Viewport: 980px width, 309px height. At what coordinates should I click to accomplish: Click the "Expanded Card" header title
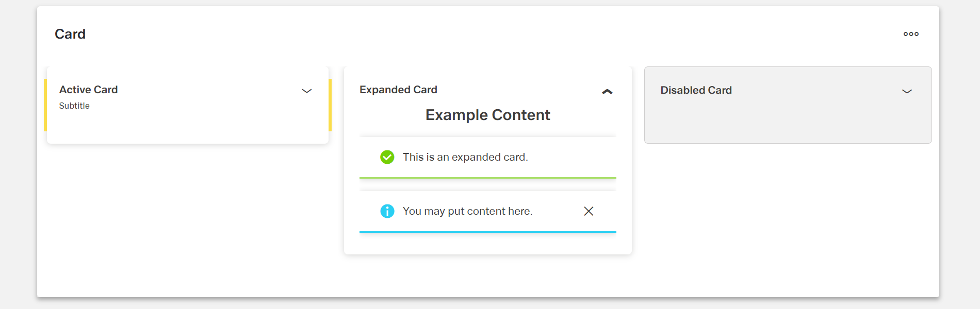(x=398, y=90)
